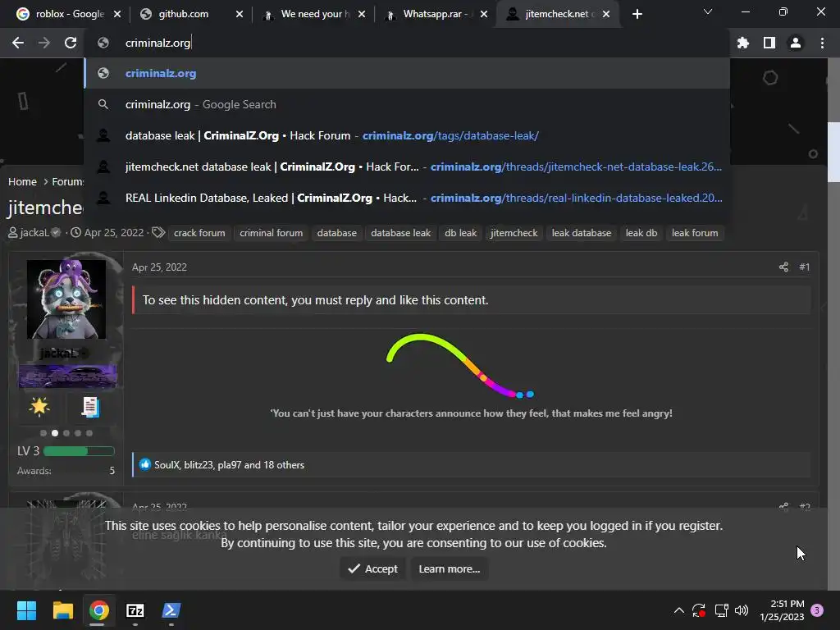840x630 pixels.
Task: Open the REAL Linkedin Database Leaked suggestion
Action: click(407, 198)
